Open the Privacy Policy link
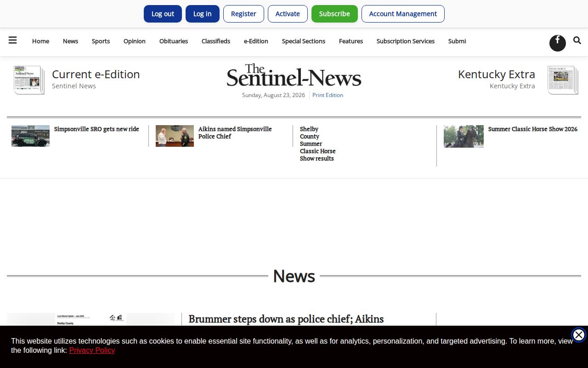The image size is (588, 368). [92, 350]
